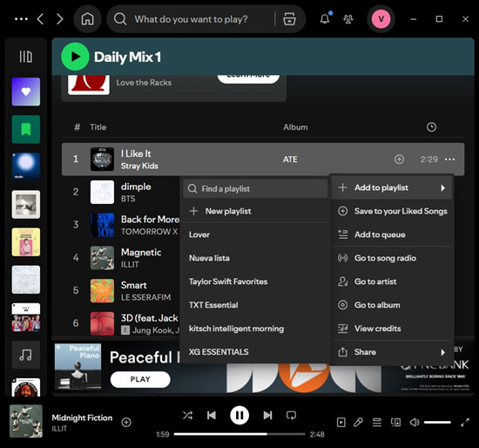
Task: Click the PLAY button on Peaceful Piano ad
Action: 140,379
